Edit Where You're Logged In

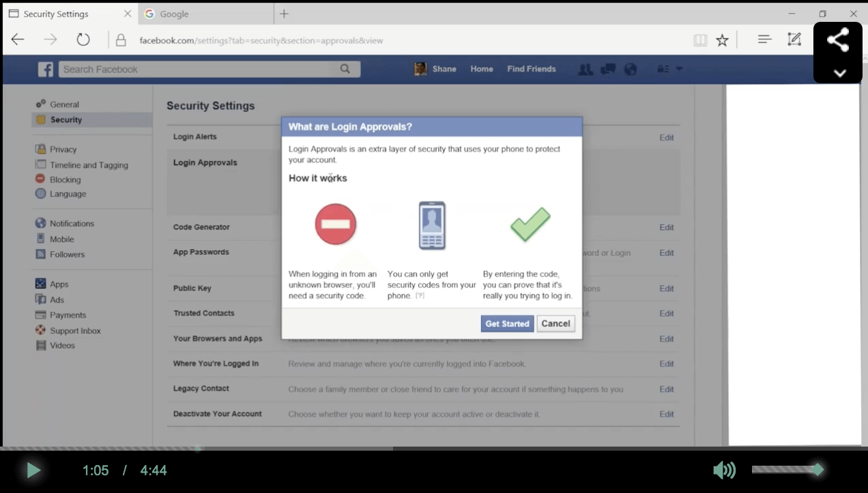(x=666, y=364)
